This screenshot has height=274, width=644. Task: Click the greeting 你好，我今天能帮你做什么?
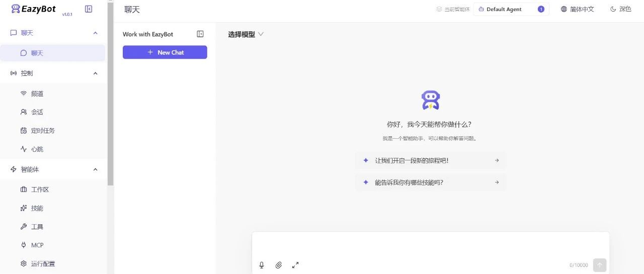pyautogui.click(x=429, y=124)
